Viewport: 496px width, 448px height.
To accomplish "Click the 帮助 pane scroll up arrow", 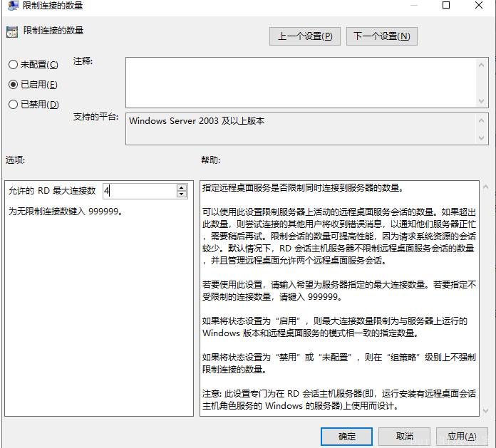I will point(485,187).
